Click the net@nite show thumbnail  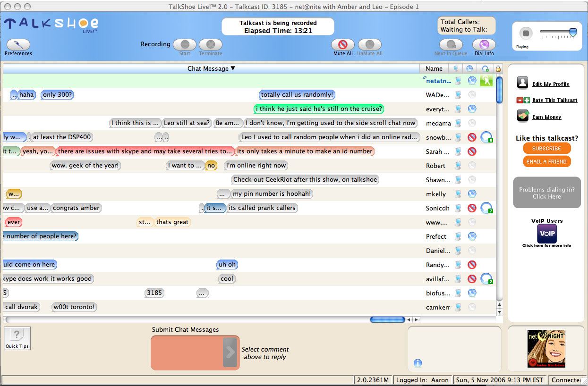tap(546, 348)
